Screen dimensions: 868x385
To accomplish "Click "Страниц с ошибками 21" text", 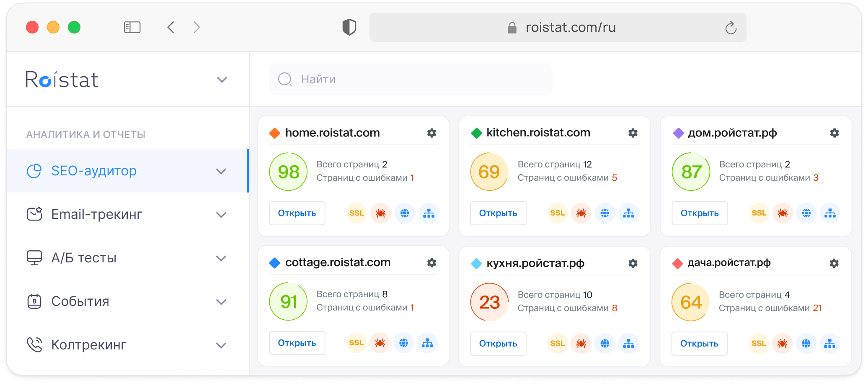I will 770,308.
